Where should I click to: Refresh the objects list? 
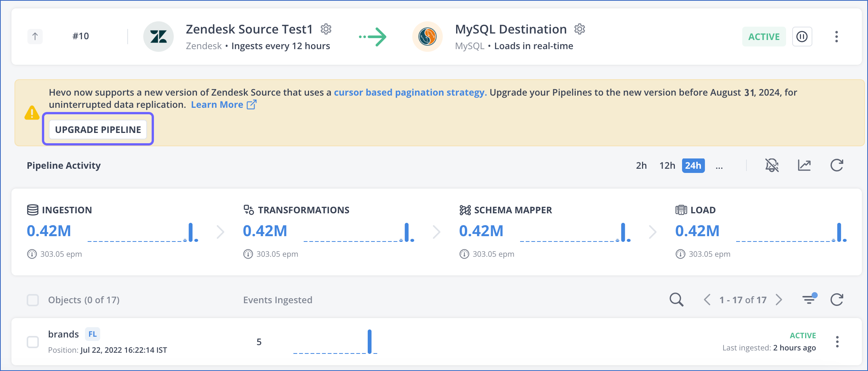(x=837, y=300)
